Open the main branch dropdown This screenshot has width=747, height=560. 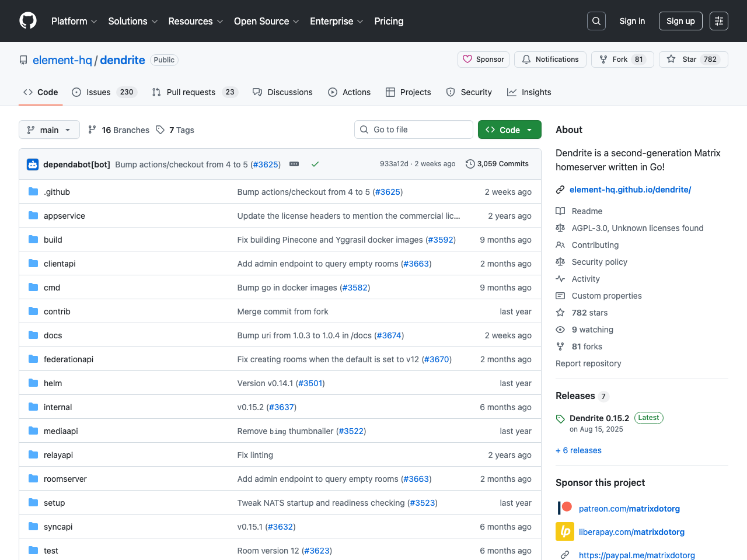(x=49, y=129)
